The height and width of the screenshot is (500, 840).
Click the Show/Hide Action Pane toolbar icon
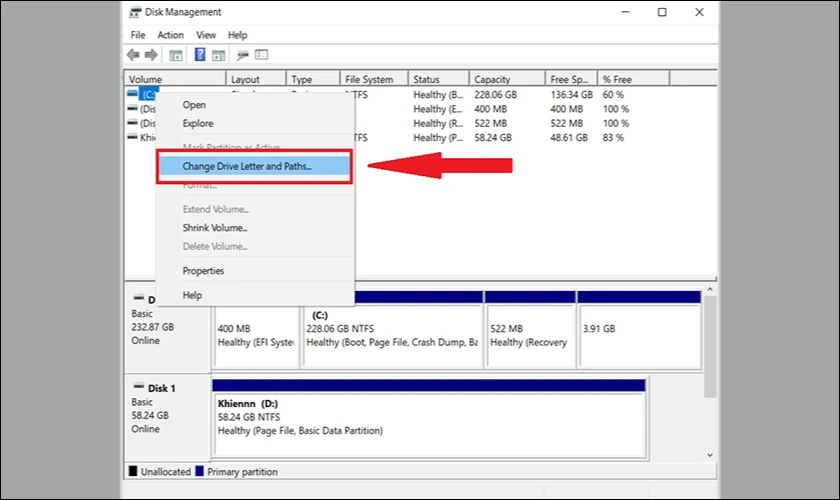[218, 55]
